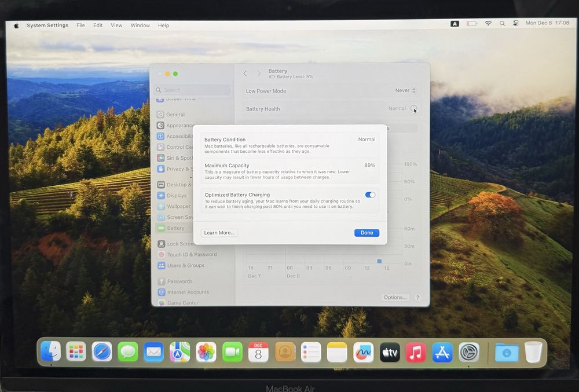Click the 'Maximum Capacity' label

[x=227, y=166]
